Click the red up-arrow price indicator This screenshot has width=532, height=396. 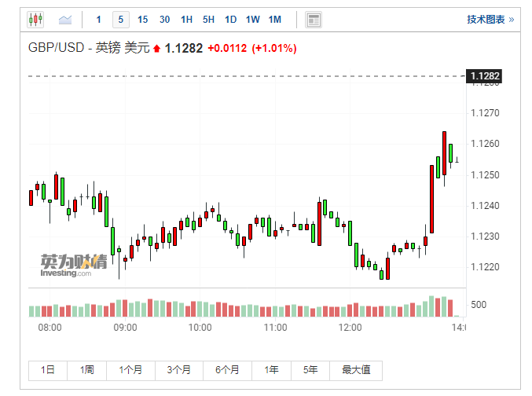pyautogui.click(x=156, y=49)
